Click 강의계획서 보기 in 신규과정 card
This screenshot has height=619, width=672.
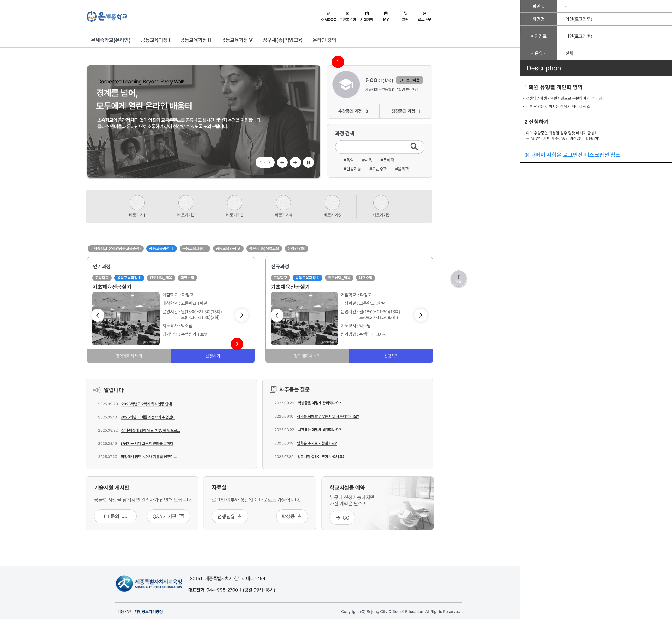307,356
